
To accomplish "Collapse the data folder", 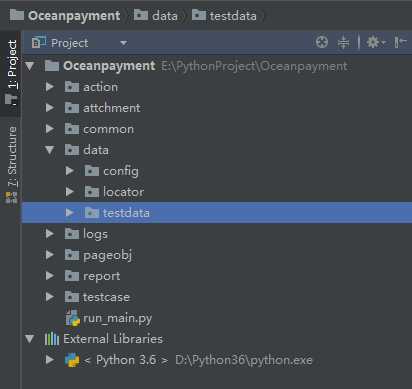I will (x=50, y=150).
